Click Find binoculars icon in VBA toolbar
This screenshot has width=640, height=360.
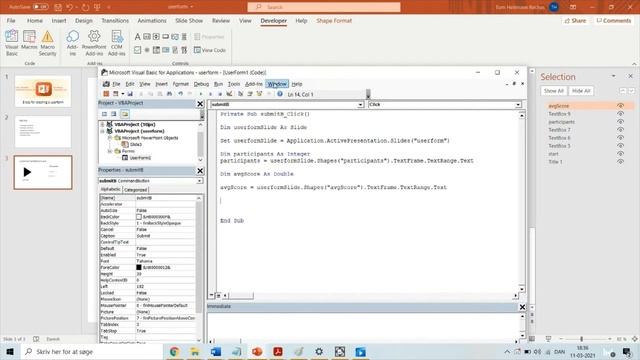coord(169,94)
